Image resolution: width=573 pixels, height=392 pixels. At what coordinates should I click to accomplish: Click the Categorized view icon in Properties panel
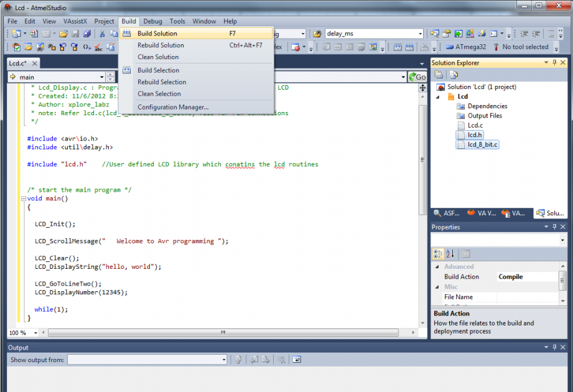tap(438, 253)
